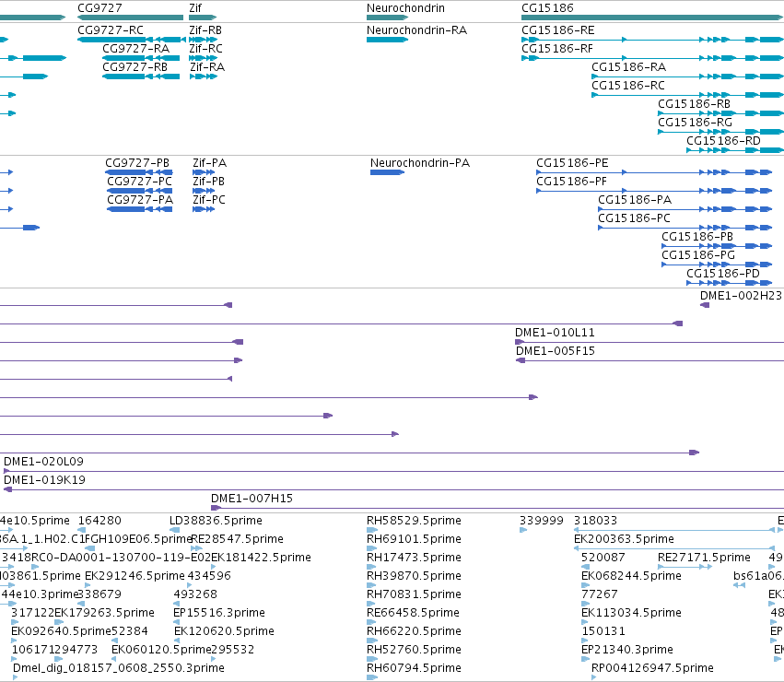Select the Zif-RC transcript label
The width and height of the screenshot is (784, 682).
pyautogui.click(x=206, y=49)
